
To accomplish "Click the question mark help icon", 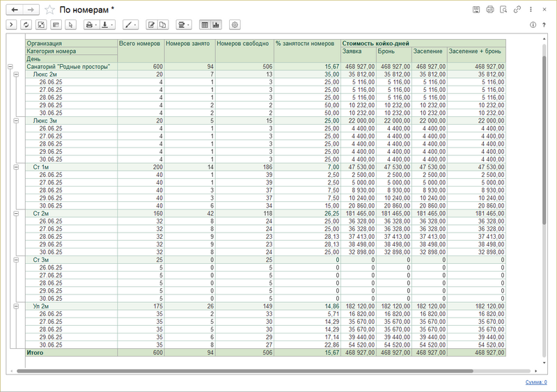I will 545,24.
